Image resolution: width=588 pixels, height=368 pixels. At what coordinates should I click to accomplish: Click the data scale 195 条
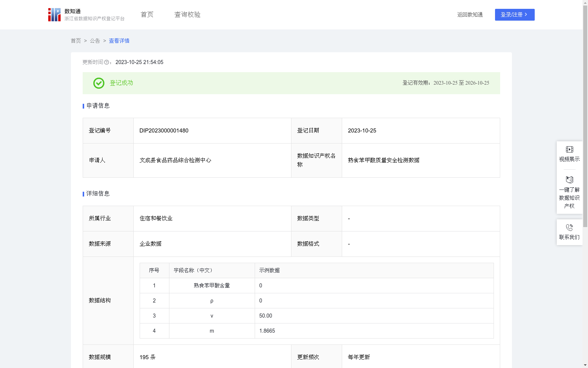[x=147, y=357]
